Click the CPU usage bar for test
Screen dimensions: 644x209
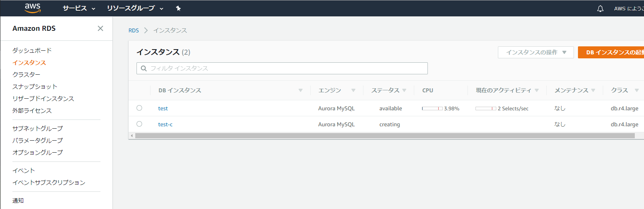[x=432, y=108]
